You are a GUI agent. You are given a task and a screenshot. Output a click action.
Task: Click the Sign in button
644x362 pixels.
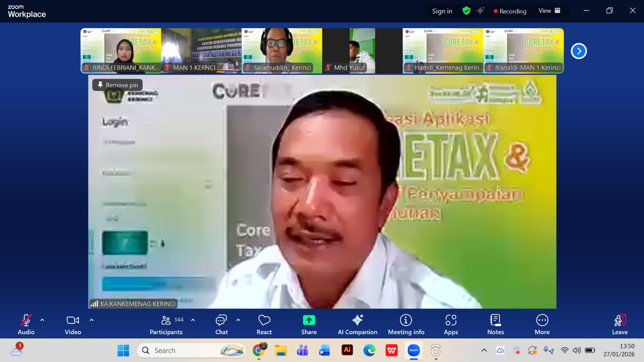click(442, 11)
